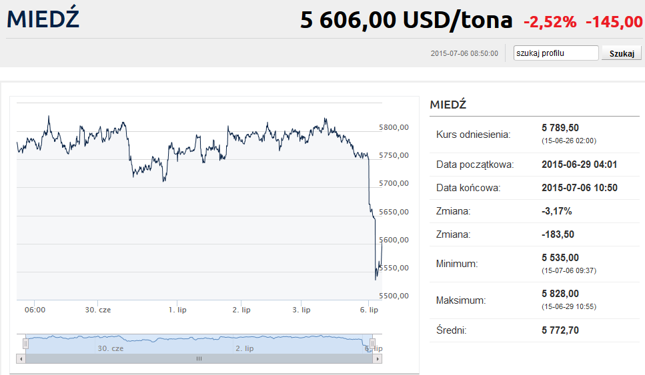Viewport: 645px width, 375px height.
Task: Click the '6. lip' date label on chart axis
Action: coord(369,310)
